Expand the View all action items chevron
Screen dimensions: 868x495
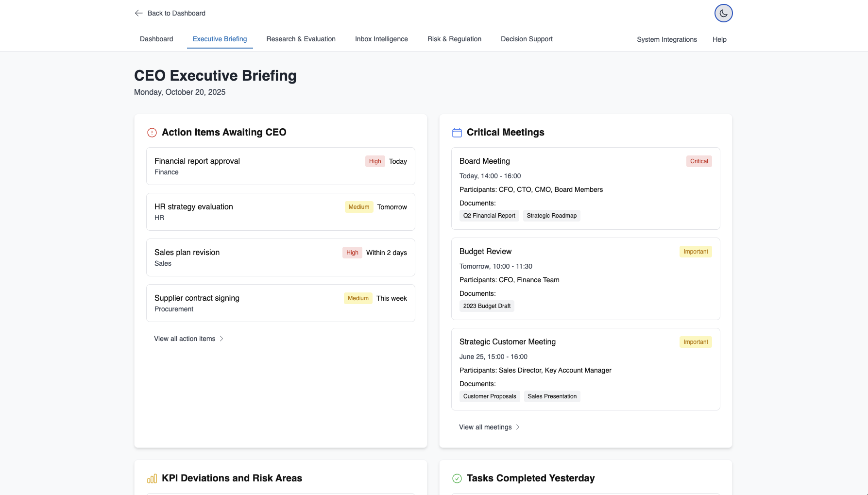[x=221, y=339]
